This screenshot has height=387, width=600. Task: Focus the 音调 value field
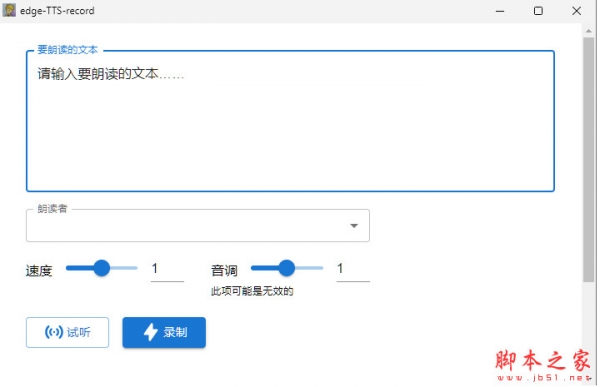tap(353, 269)
